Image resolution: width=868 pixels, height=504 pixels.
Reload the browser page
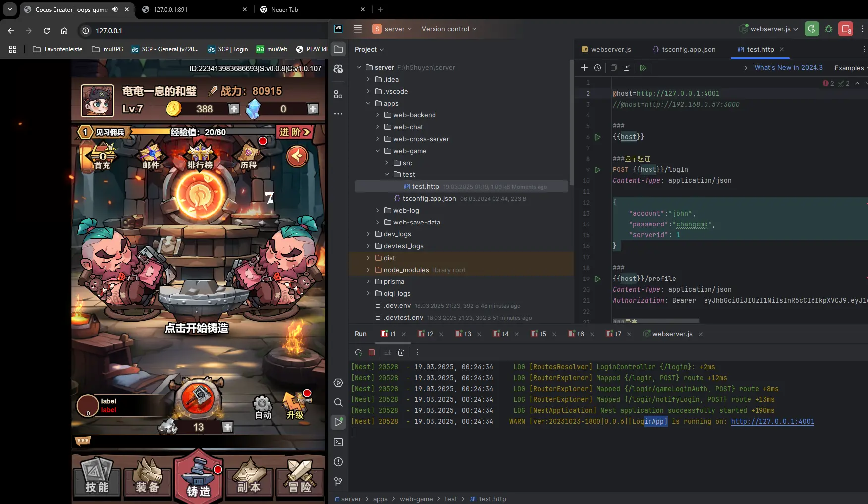[x=47, y=31]
